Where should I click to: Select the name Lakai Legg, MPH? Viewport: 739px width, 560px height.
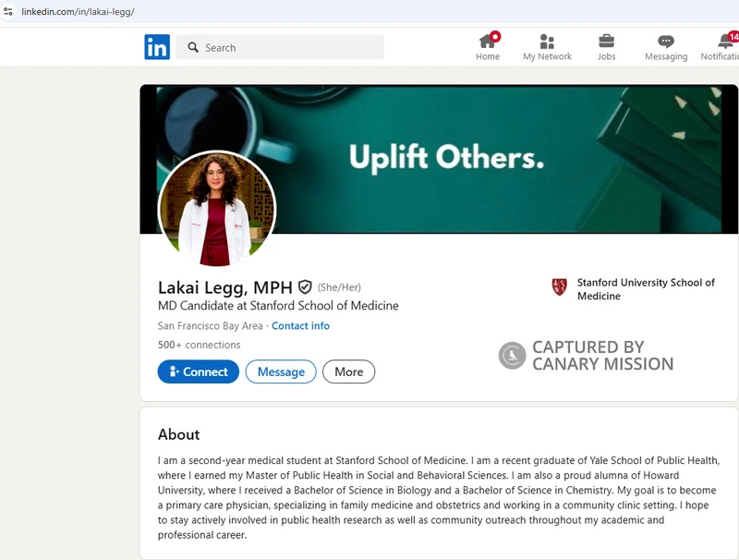point(225,287)
